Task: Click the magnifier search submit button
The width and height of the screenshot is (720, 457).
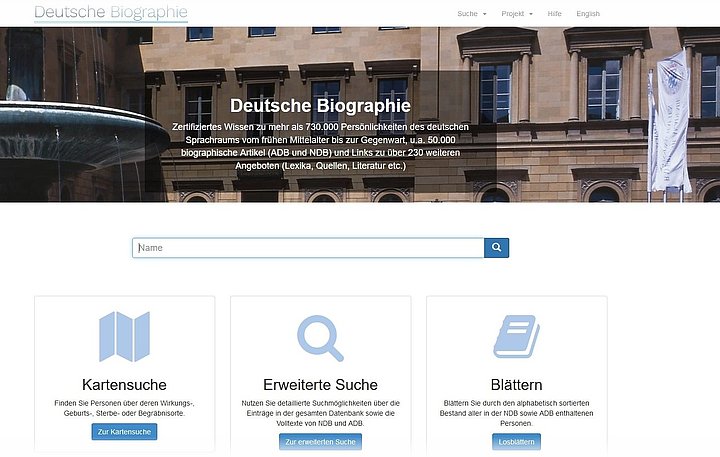Action: click(x=496, y=248)
